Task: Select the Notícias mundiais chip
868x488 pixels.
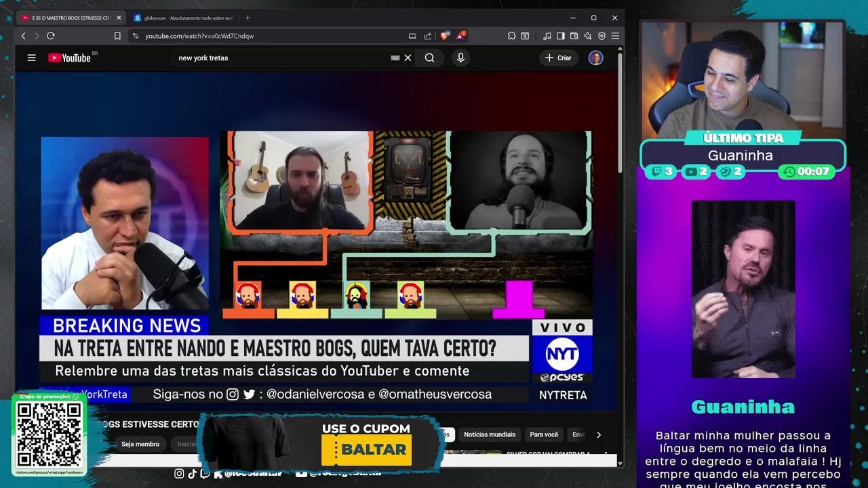Action: point(490,434)
